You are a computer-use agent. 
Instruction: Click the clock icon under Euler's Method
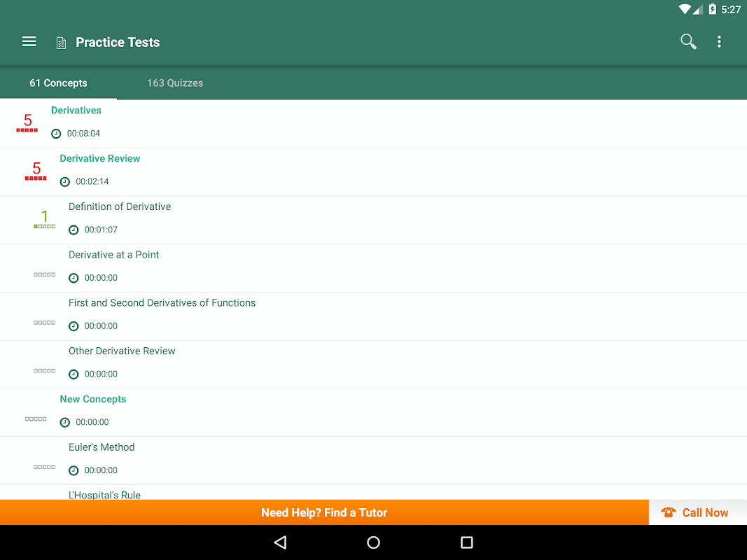click(x=74, y=470)
